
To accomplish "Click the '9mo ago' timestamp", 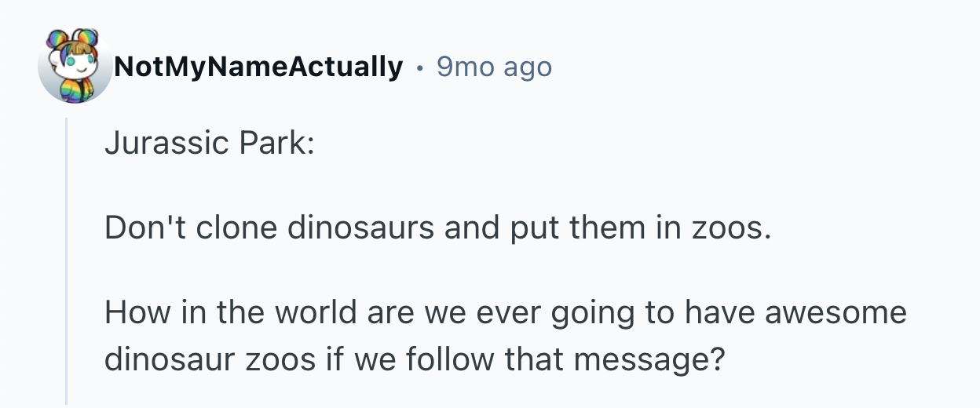I will tap(494, 67).
